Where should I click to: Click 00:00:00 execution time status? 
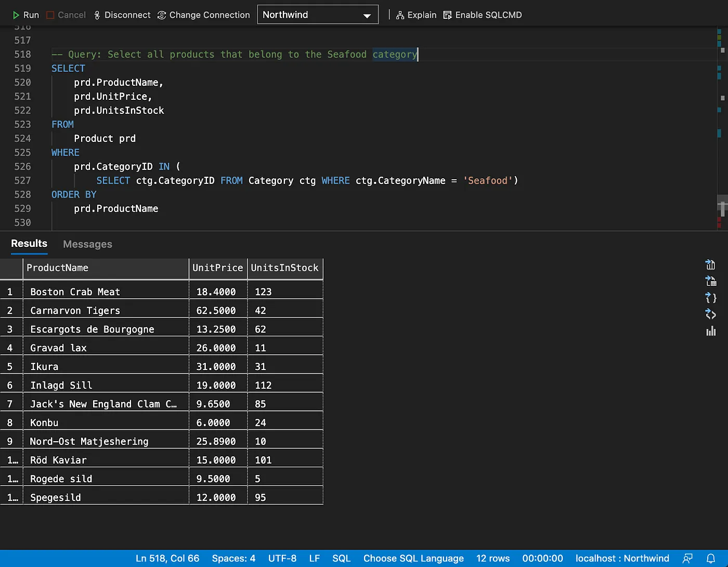[542, 558]
